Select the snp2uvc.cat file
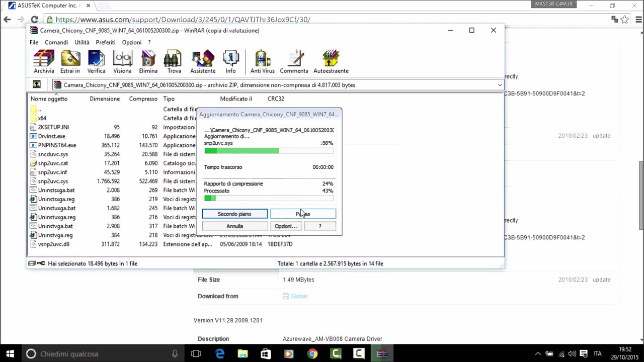 click(53, 163)
